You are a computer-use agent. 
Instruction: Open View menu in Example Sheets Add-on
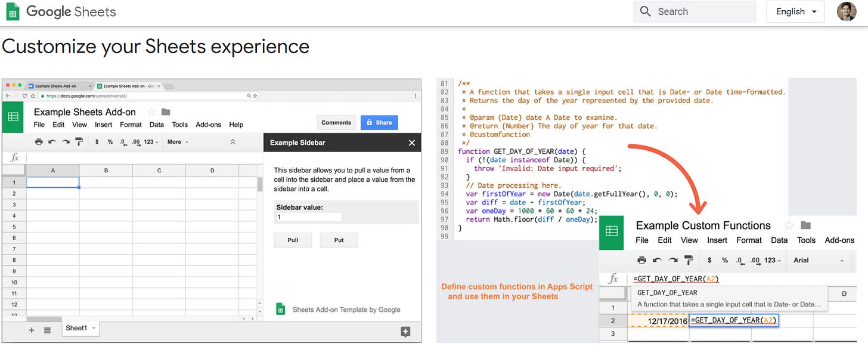(x=80, y=125)
